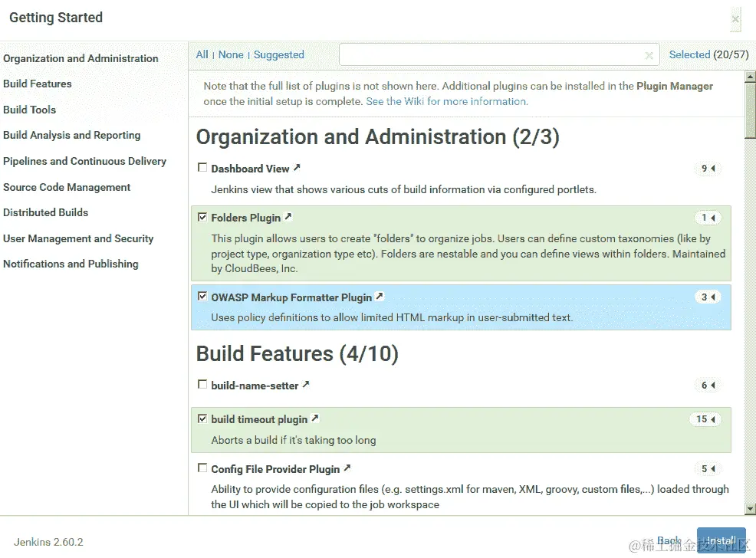The width and height of the screenshot is (756, 558).
Task: Go to Source Code Management category
Action: tap(67, 187)
